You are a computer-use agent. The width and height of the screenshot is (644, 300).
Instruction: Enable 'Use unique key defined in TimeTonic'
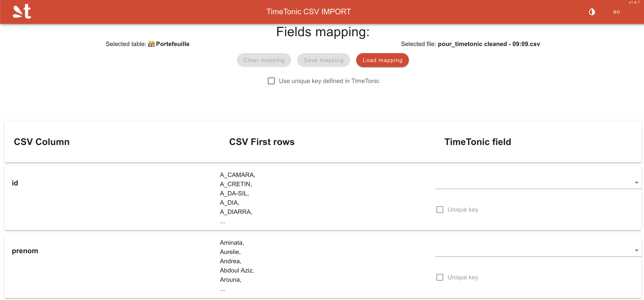271,81
